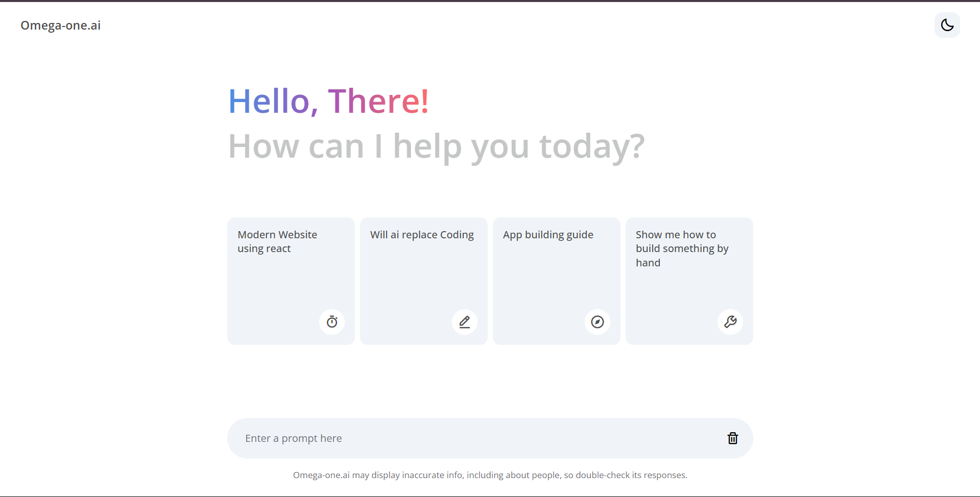Choose the "Will ai replace Coding" suggestion text
The height and width of the screenshot is (497, 980).
[x=422, y=235]
